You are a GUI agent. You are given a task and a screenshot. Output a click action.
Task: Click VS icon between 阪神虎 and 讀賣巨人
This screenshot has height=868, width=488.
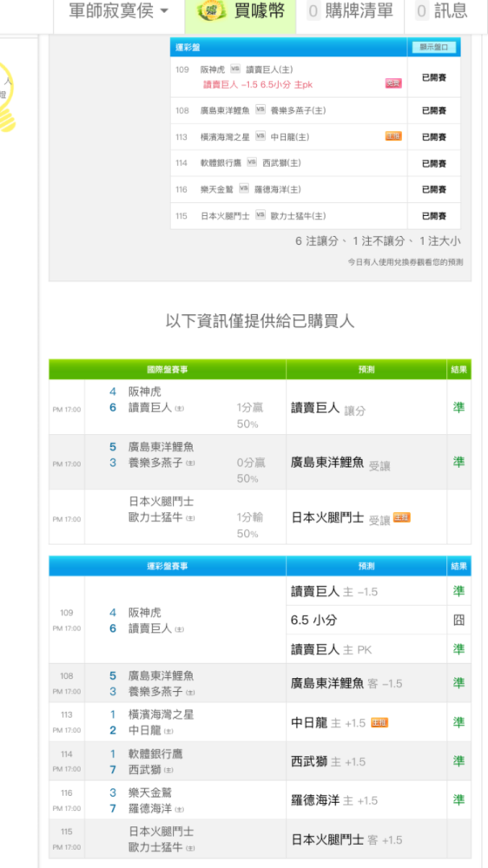pyautogui.click(x=234, y=69)
